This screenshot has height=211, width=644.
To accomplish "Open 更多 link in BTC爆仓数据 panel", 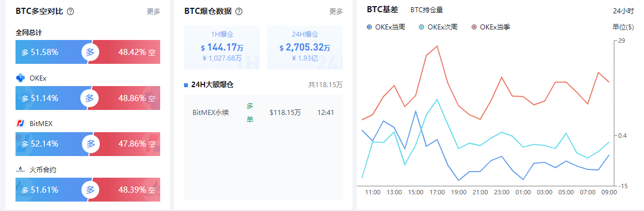I will pyautogui.click(x=336, y=12).
